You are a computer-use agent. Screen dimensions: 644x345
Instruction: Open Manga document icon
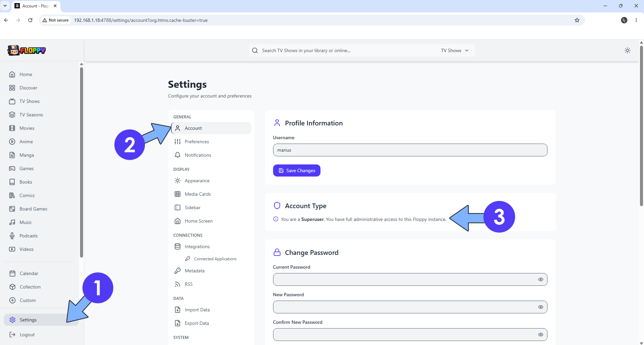tap(12, 155)
